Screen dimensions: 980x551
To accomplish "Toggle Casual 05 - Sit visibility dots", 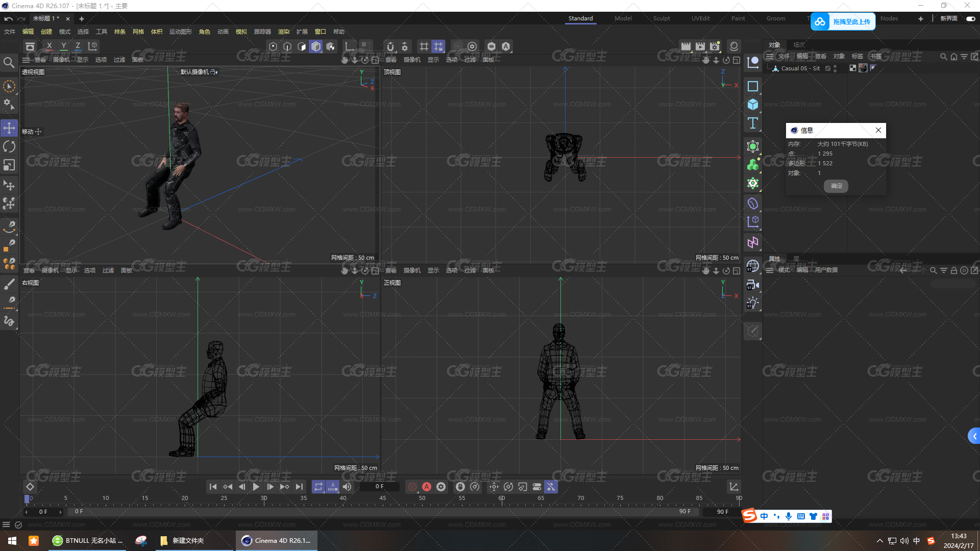I will pos(835,68).
